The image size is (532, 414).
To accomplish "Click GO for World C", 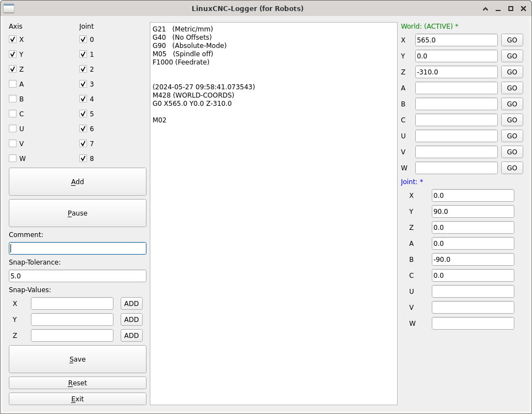I will coord(512,120).
